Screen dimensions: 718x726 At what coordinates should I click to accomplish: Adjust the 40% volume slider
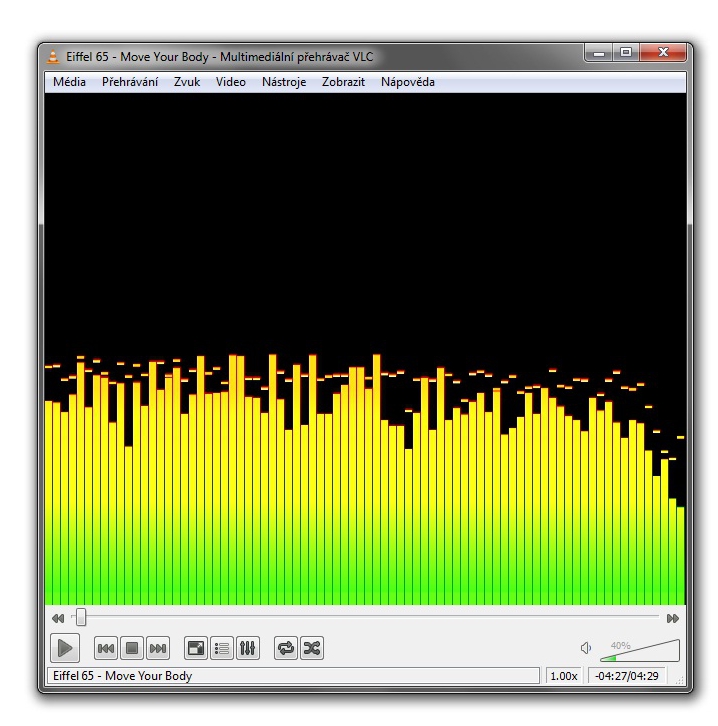[640, 651]
